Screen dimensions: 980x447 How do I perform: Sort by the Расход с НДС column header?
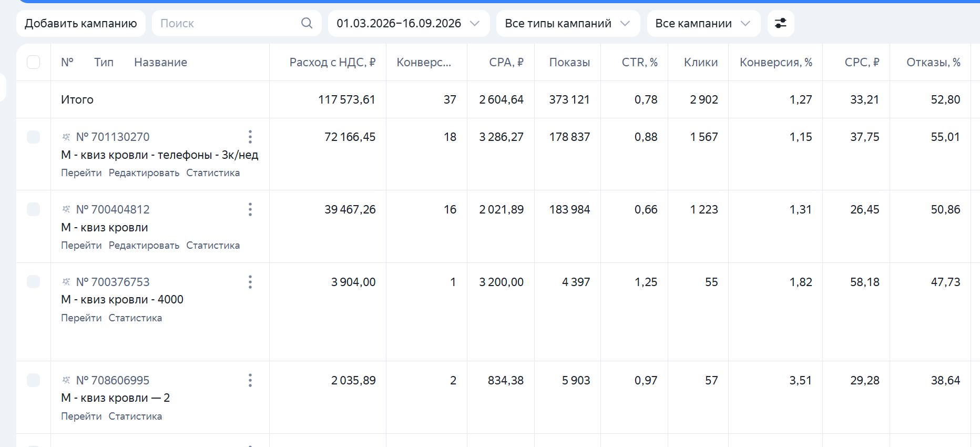coord(332,62)
